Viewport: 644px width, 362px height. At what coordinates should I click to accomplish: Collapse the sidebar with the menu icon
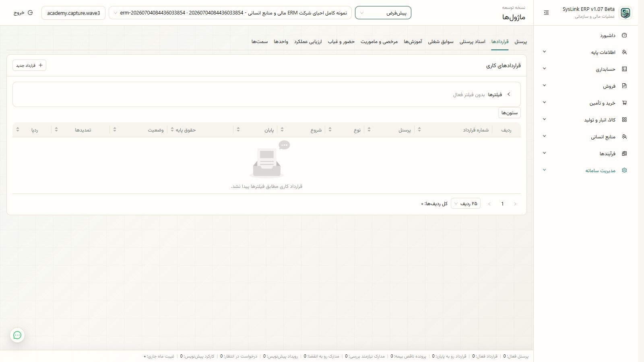pos(546,13)
